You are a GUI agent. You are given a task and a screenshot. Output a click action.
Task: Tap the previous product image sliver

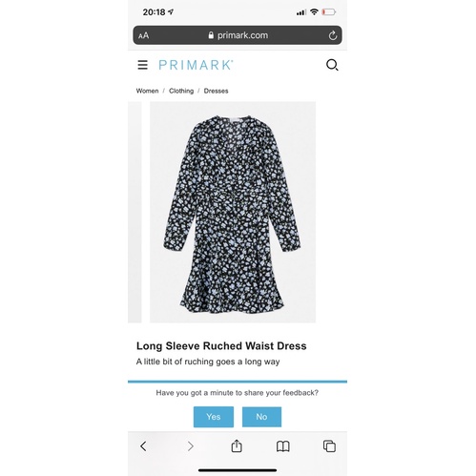135,212
